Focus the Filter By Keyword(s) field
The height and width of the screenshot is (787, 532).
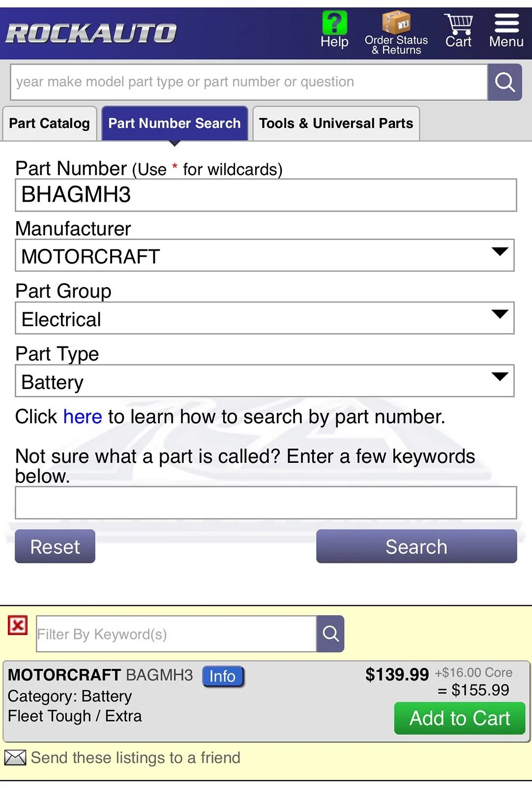coord(177,634)
